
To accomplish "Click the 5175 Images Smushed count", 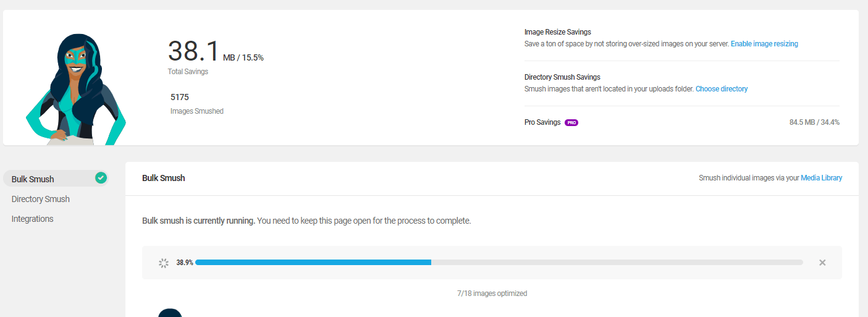I will point(180,97).
